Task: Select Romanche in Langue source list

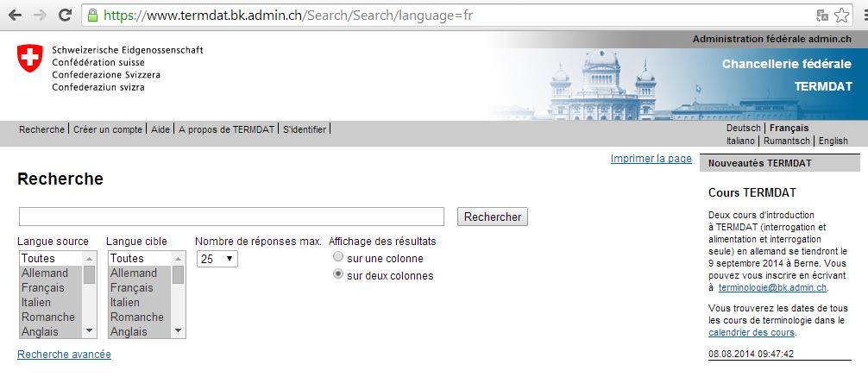Action: point(51,317)
